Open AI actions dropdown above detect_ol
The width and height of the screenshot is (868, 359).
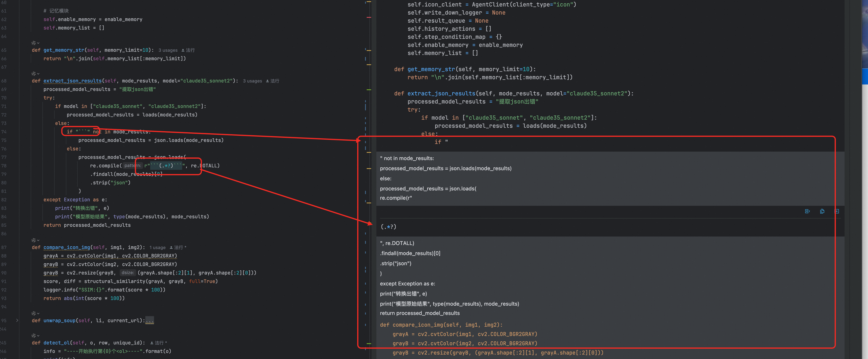(x=38, y=336)
